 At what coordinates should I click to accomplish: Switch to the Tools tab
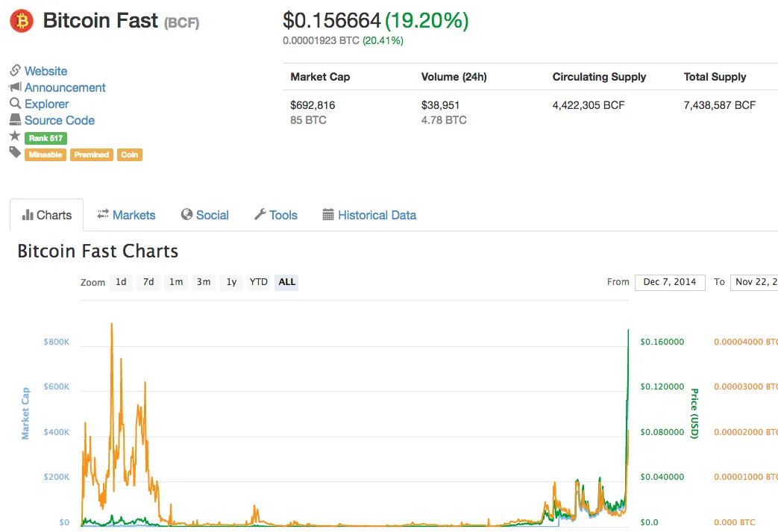point(276,215)
